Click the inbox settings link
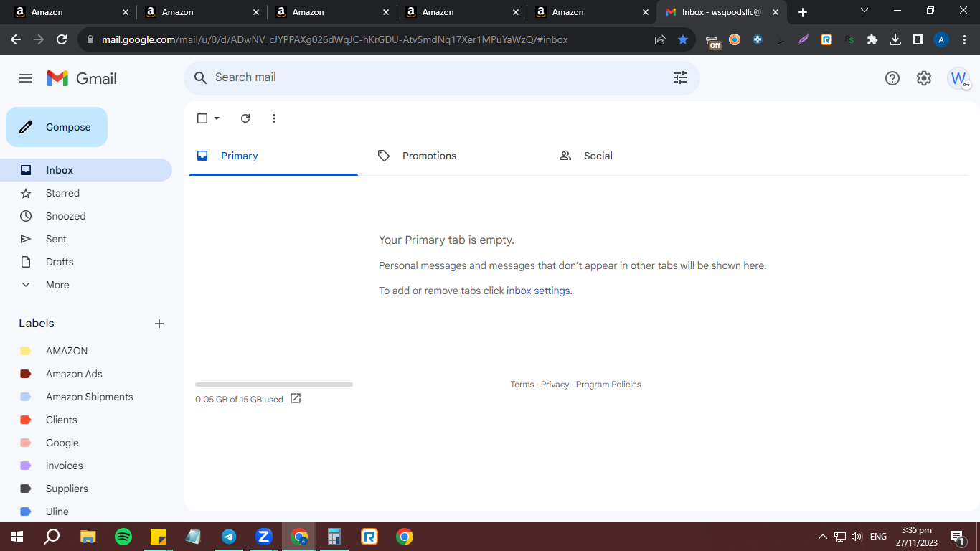The width and height of the screenshot is (980, 551). pyautogui.click(x=538, y=291)
